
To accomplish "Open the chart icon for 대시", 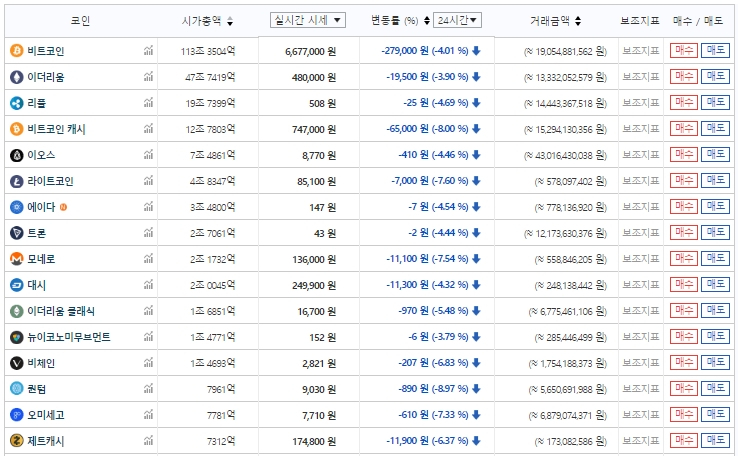I will pos(148,284).
